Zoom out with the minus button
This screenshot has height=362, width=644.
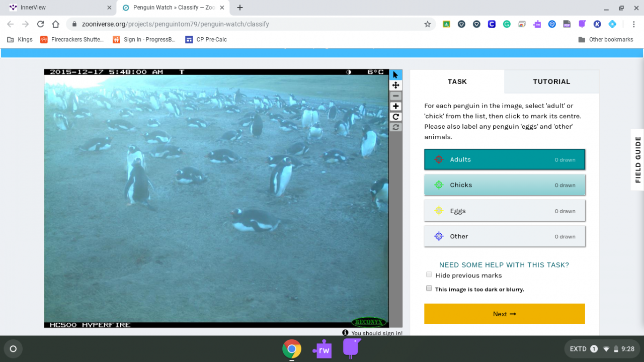click(396, 96)
